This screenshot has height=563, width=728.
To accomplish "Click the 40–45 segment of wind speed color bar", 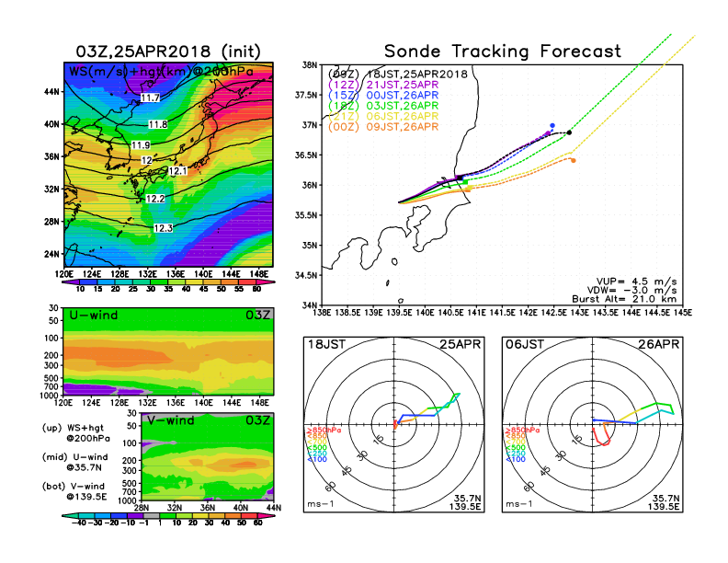I will pos(195,282).
